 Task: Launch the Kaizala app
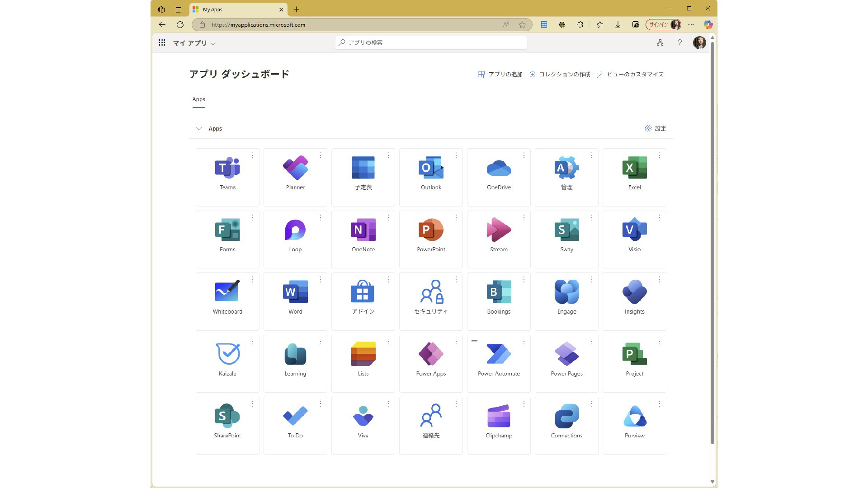click(x=227, y=364)
